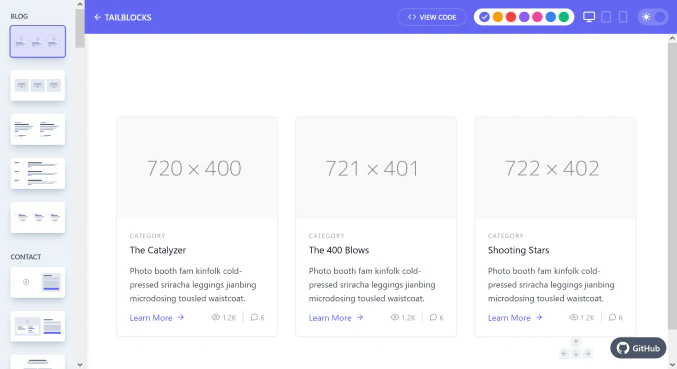The image size is (677, 369).
Task: Select the second Contact block thumbnail
Action: [x=38, y=326]
